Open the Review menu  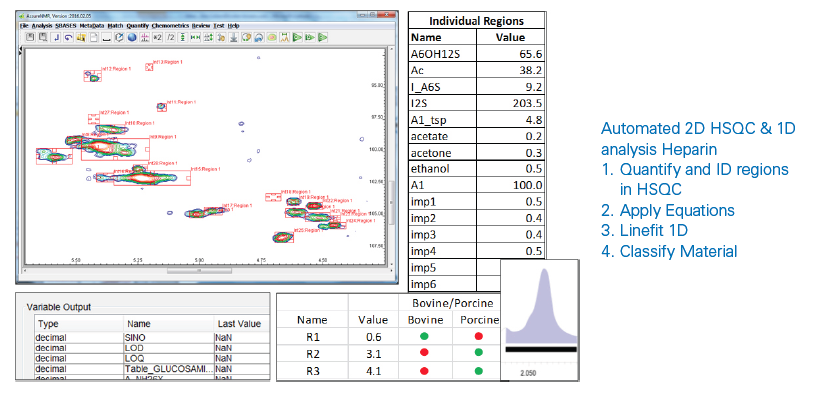[x=201, y=26]
